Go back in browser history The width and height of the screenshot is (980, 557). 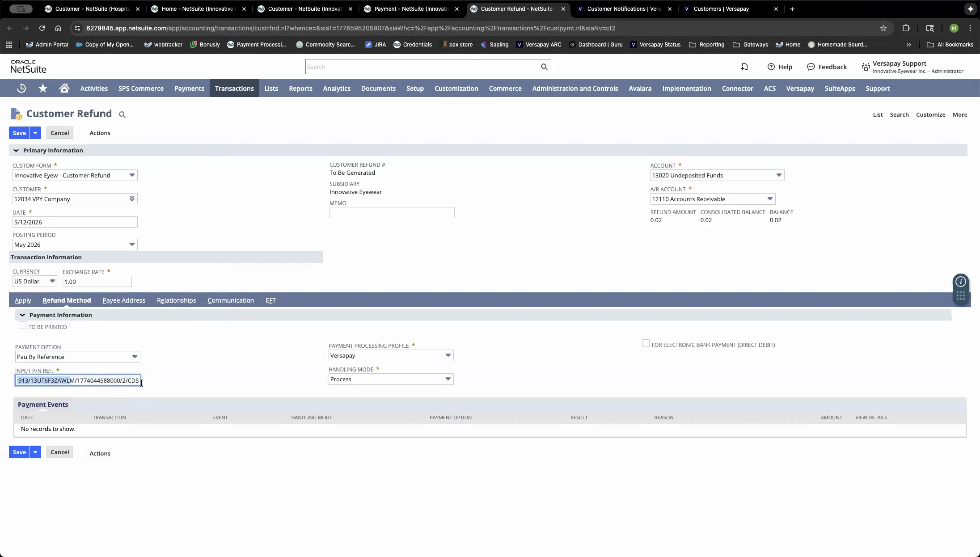click(10, 28)
